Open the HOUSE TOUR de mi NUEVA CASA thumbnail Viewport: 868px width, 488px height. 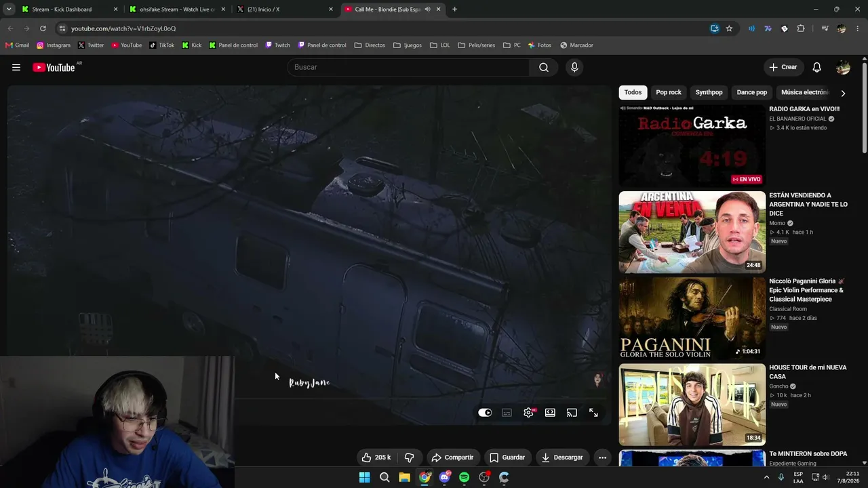coord(692,404)
